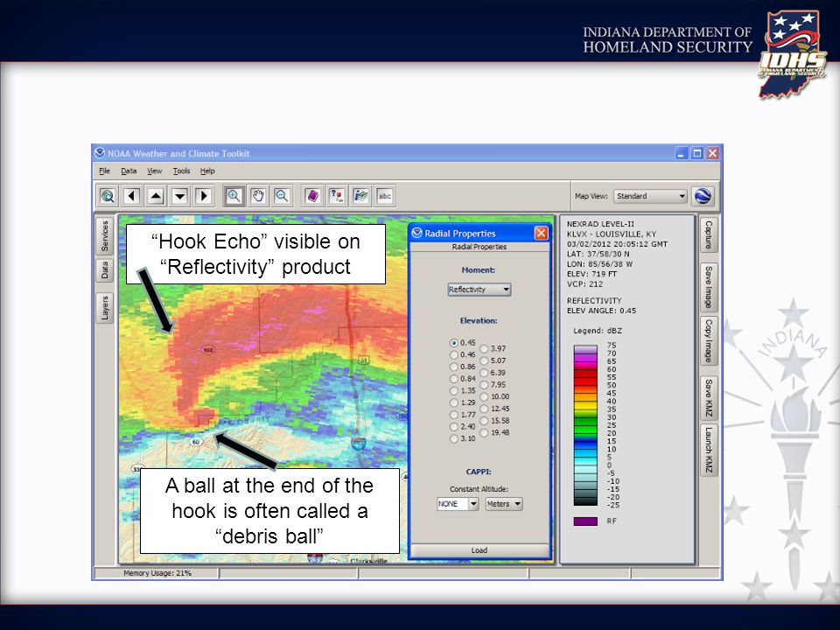
Task: Select the hand pan tool
Action: point(258,196)
